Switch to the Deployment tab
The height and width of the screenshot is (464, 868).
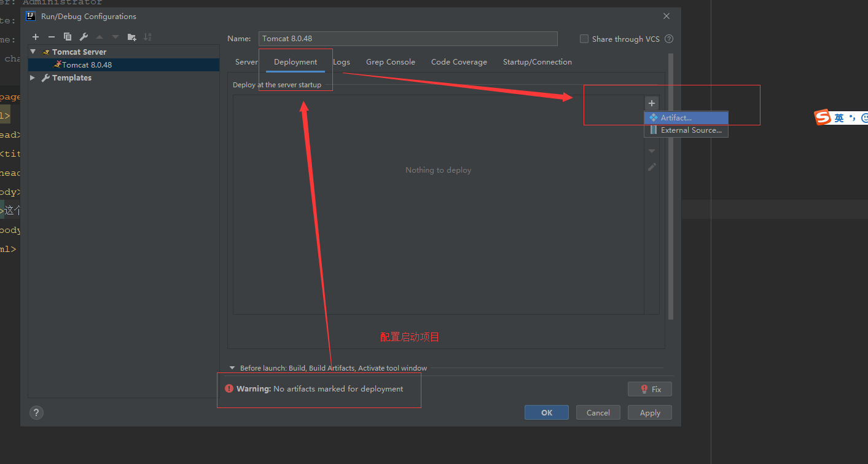click(295, 62)
